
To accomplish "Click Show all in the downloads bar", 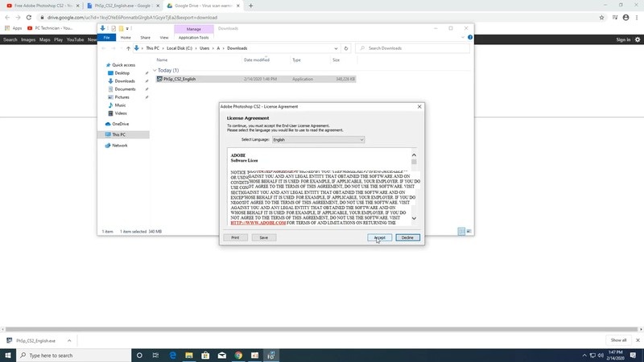I will 617,340.
